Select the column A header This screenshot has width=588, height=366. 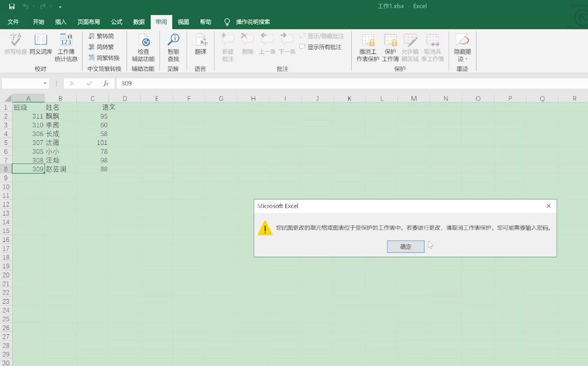(28, 98)
